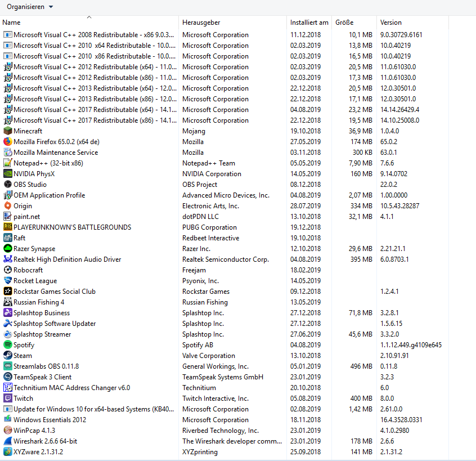Select the Russian Fishing 4 icon
This screenshot has height=461, width=476.
pyautogui.click(x=7, y=302)
